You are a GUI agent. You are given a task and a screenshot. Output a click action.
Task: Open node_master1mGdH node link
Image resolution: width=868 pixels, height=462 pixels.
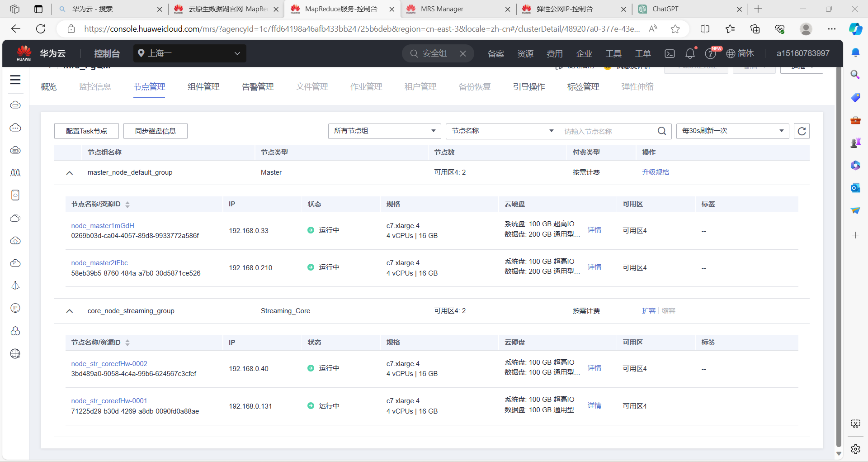(103, 226)
